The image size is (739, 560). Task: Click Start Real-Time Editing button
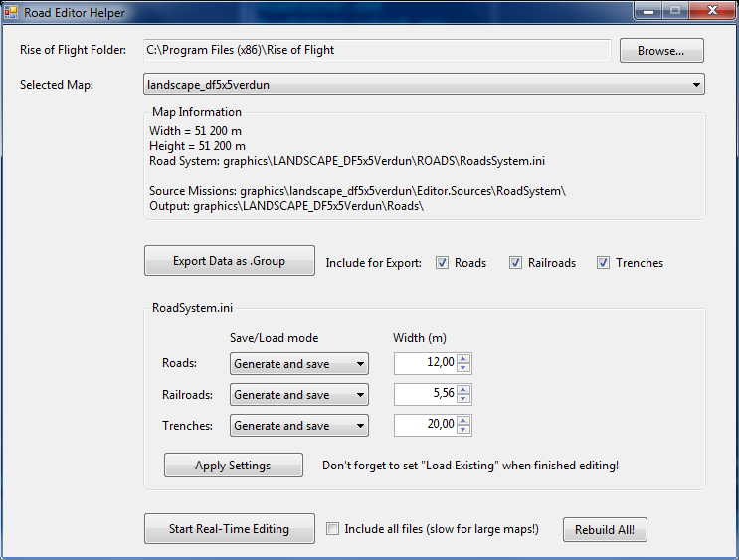pos(230,529)
